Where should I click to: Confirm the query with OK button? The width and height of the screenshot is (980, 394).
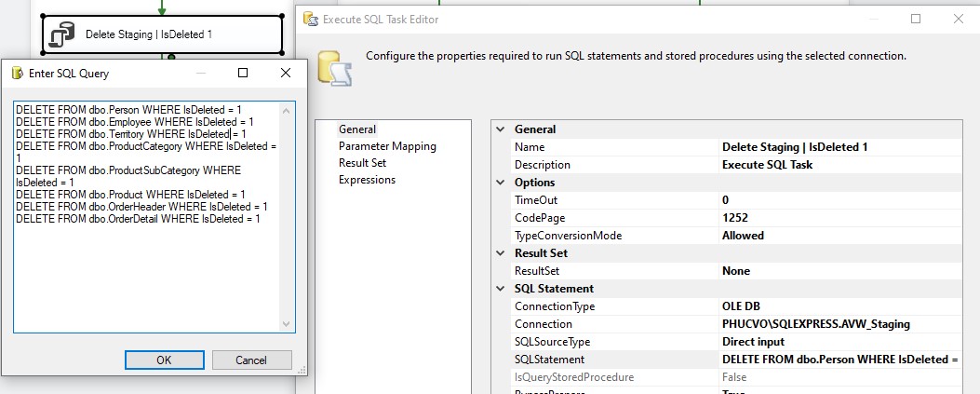[x=164, y=360]
